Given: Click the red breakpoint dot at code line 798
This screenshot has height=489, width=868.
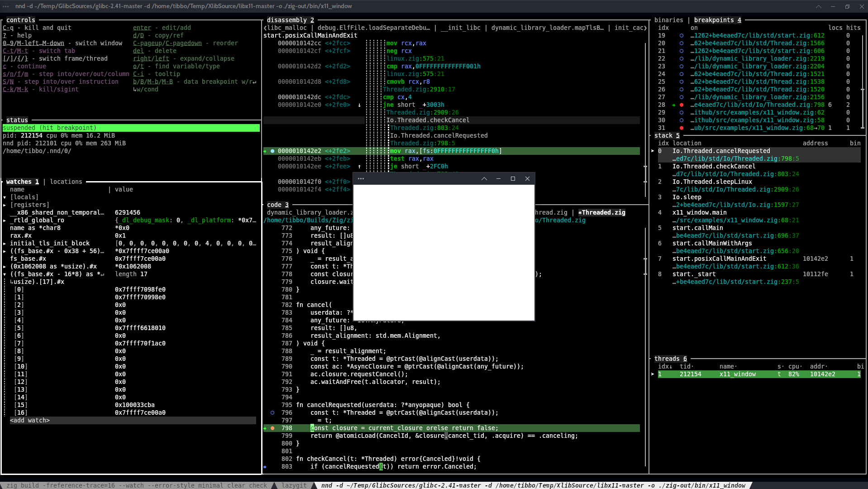Looking at the screenshot, I should tap(272, 428).
